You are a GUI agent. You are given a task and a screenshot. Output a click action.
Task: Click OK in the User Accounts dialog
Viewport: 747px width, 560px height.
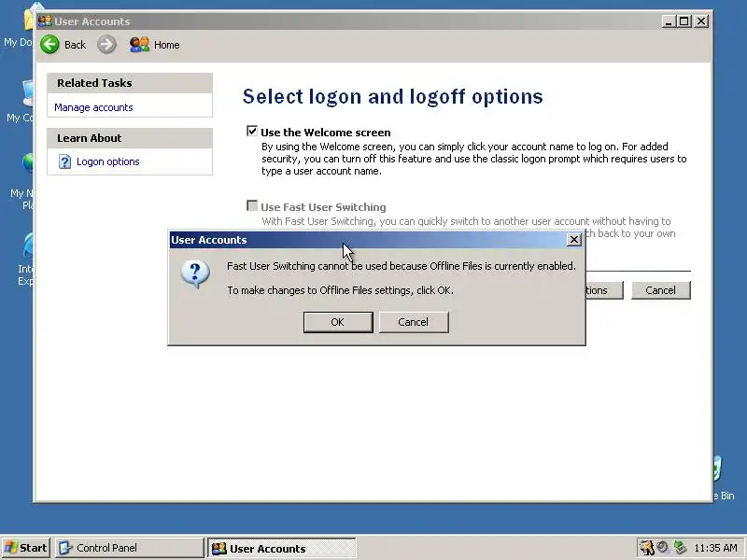click(338, 322)
